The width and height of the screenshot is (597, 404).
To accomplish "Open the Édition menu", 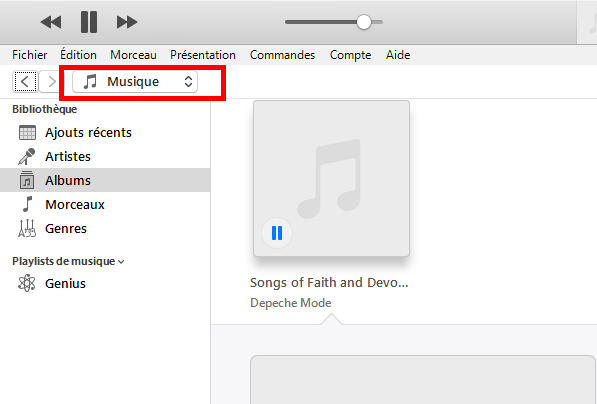I will coord(78,55).
